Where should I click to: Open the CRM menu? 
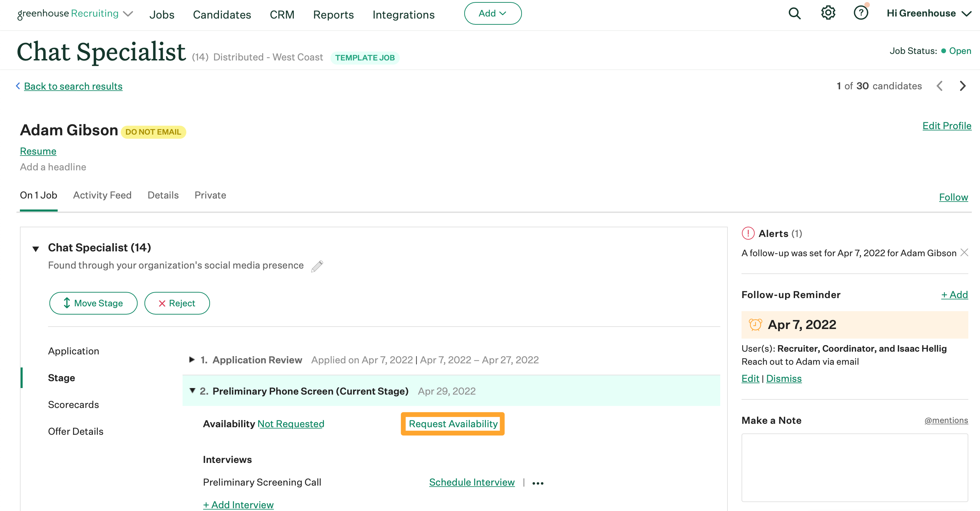pos(282,14)
